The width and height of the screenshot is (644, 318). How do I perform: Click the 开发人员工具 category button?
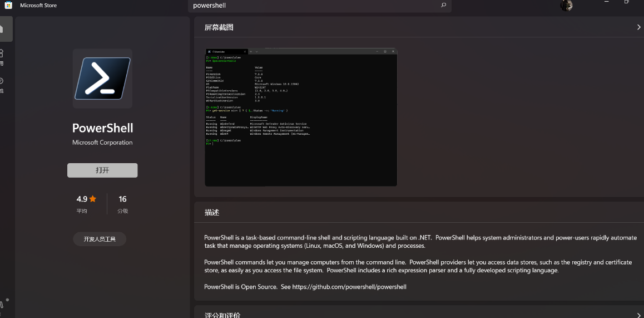tap(100, 239)
